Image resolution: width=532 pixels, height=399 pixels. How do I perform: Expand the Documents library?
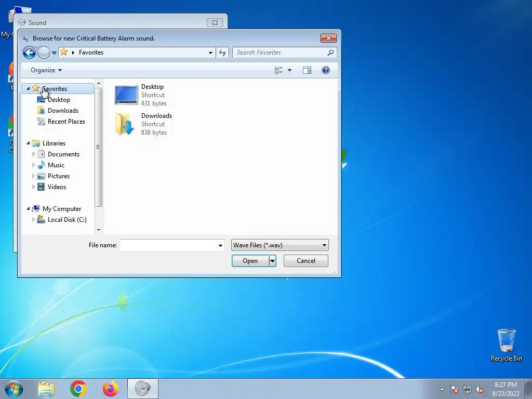coord(33,154)
